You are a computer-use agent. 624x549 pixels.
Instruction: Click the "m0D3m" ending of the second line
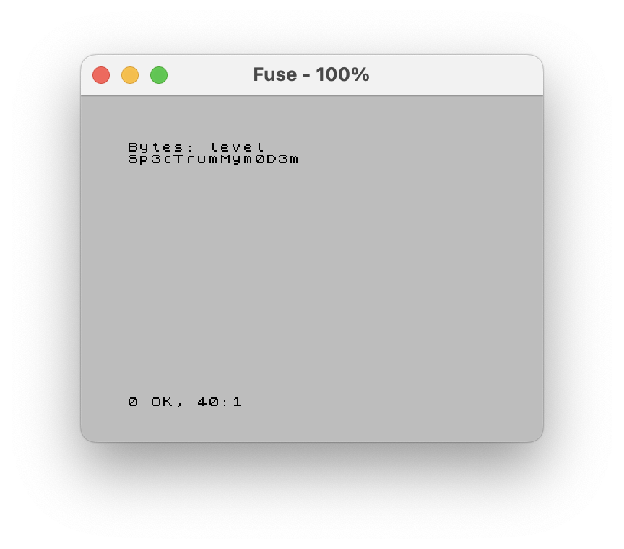(271, 159)
